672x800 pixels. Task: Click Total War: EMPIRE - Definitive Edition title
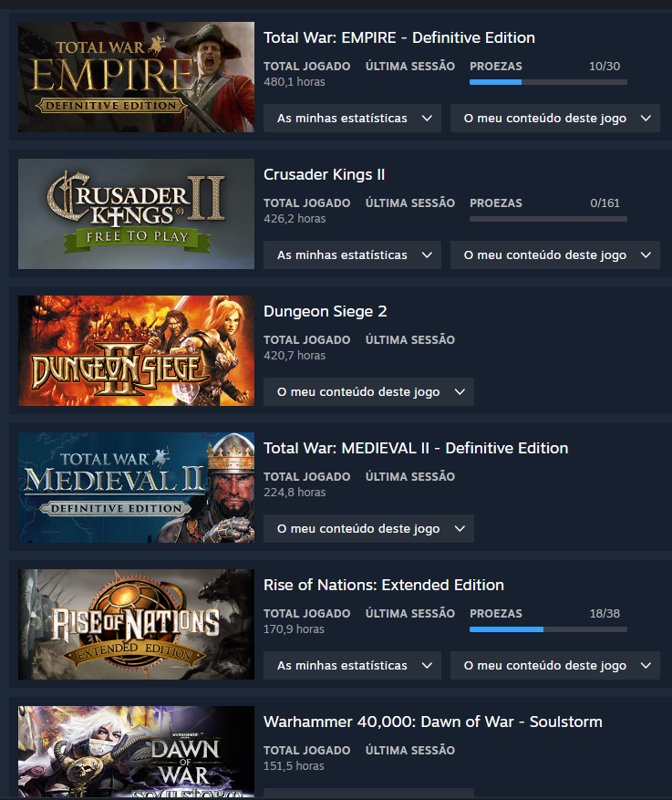(399, 37)
